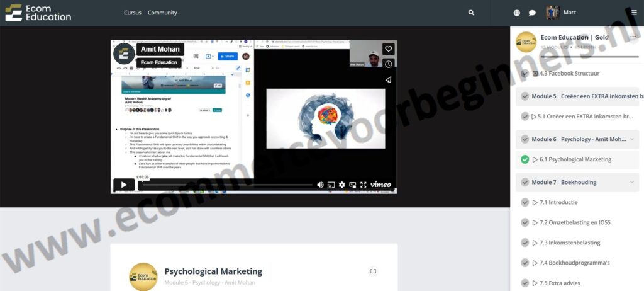The width and height of the screenshot is (644, 291).
Task: Click the globe language icon
Action: 517,13
